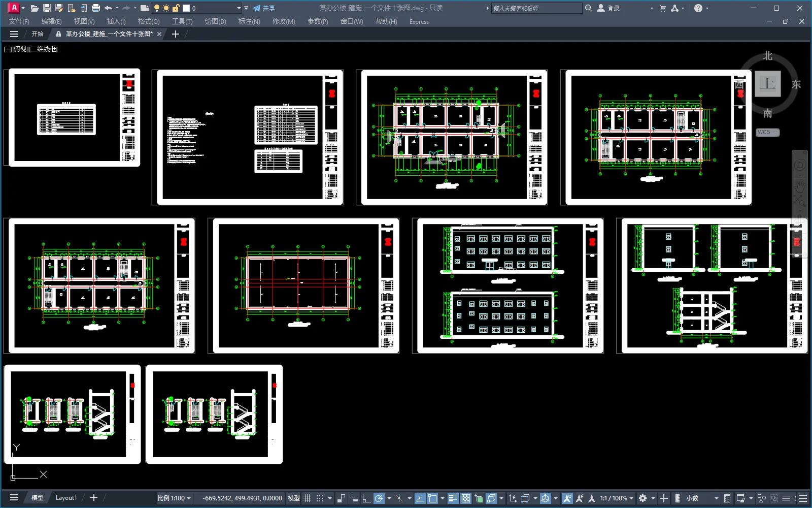
Task: Expand the Quick Access Toolbar customize arrow
Action: 246,8
